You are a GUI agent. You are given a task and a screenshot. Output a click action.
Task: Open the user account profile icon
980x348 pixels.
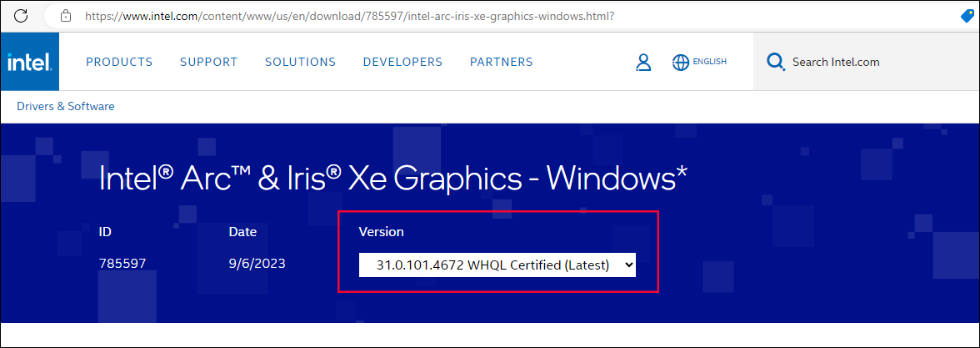(642, 62)
